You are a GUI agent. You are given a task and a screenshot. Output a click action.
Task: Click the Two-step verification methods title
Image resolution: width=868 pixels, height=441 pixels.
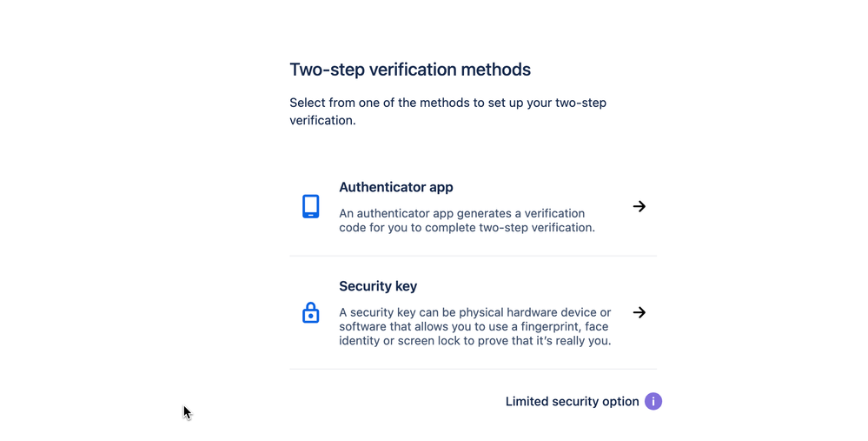coord(409,70)
